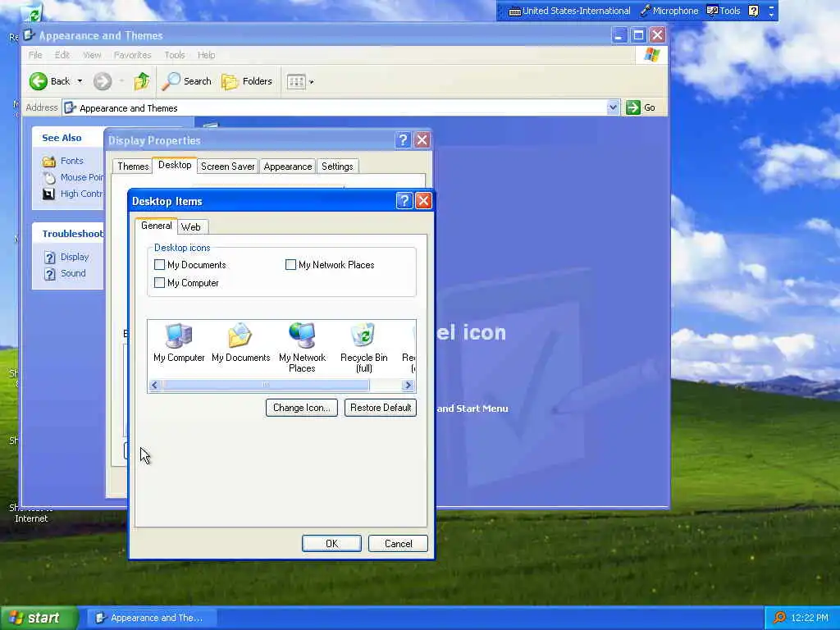The height and width of the screenshot is (630, 840).
Task: Enable the My Computer desktop icon checkbox
Action: click(159, 282)
